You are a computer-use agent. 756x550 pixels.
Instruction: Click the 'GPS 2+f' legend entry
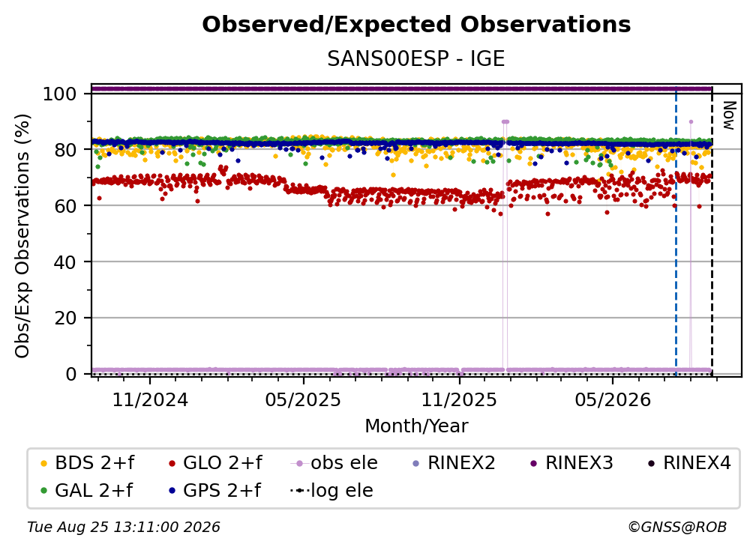click(214, 490)
